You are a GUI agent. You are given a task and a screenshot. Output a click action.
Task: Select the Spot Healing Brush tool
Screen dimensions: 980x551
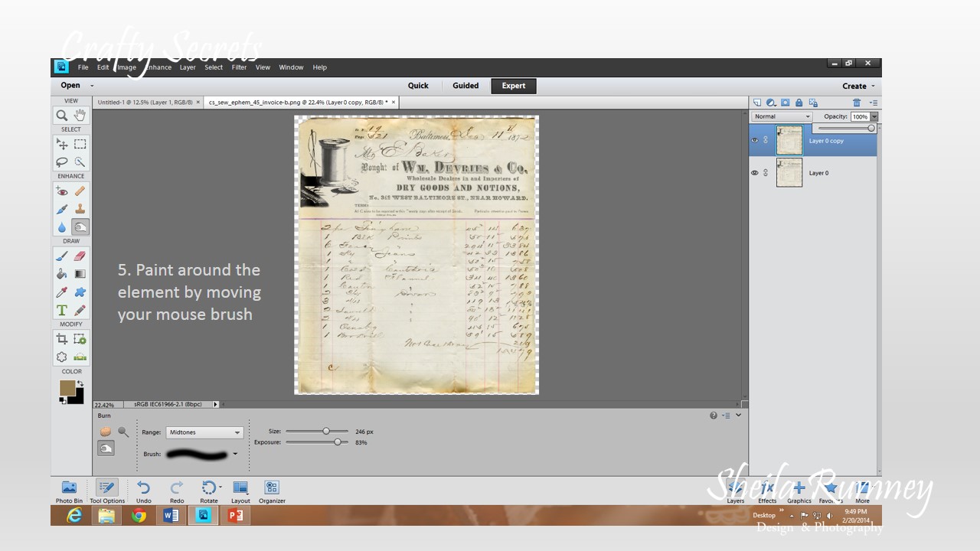(x=80, y=191)
